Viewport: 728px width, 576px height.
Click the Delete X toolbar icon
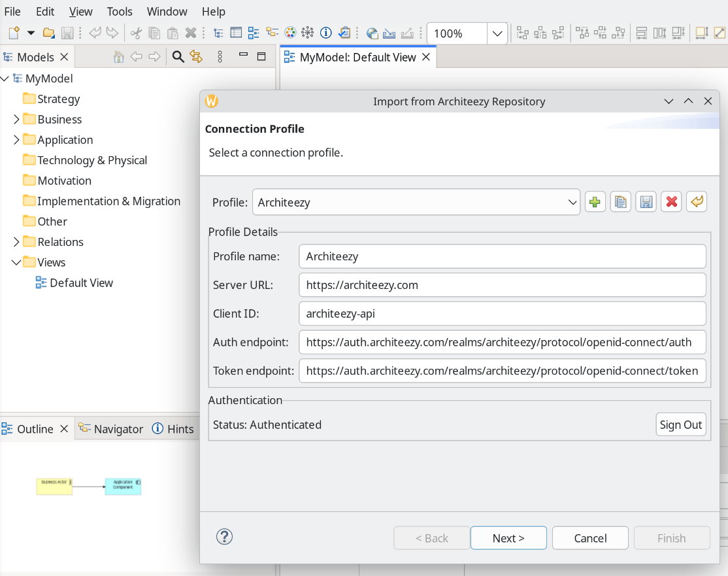(x=190, y=33)
